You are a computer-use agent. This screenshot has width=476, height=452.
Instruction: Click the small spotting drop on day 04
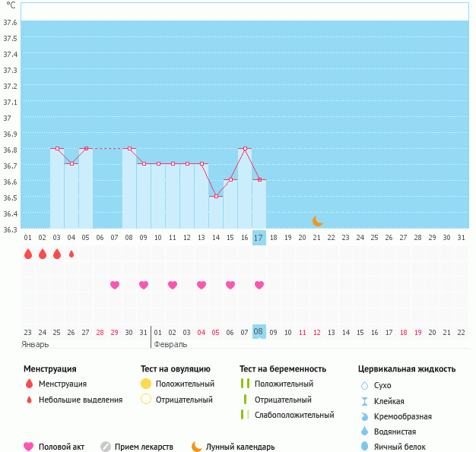click(x=71, y=254)
